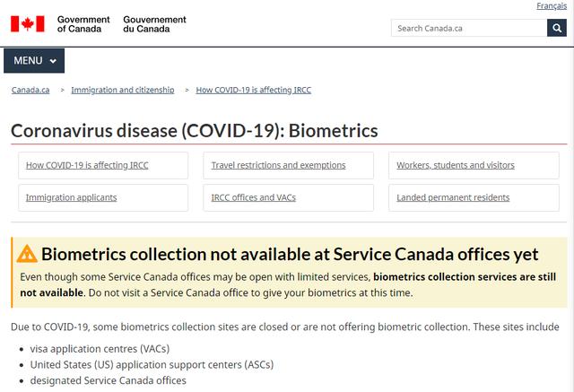Go to Canada.ca in the breadcrumb
This screenshot has width=574, height=392.
30,90
